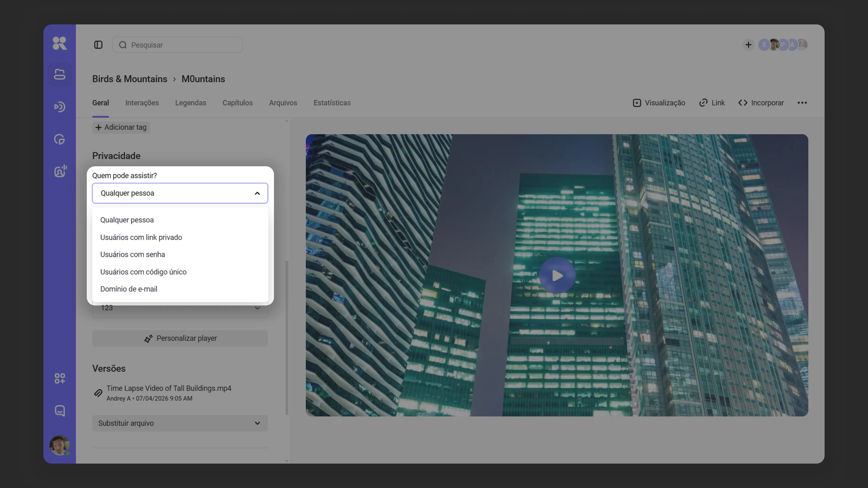Open the three-dots more options menu
The image size is (868, 488).
coord(802,103)
